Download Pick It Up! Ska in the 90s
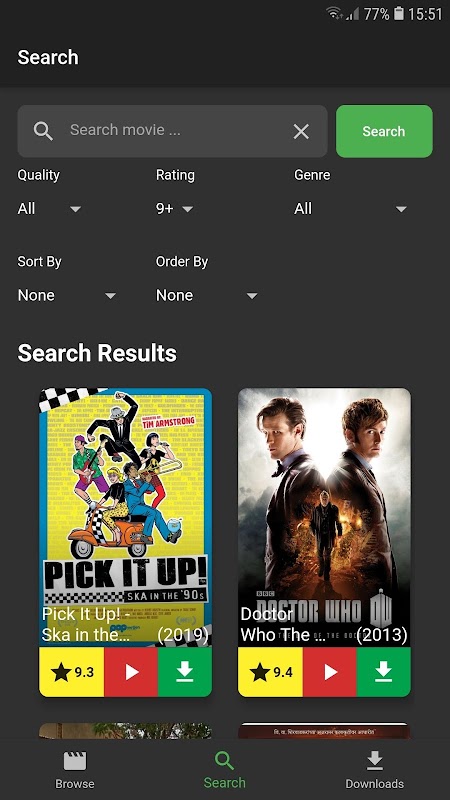Viewport: 450px width, 800px height. tap(185, 672)
